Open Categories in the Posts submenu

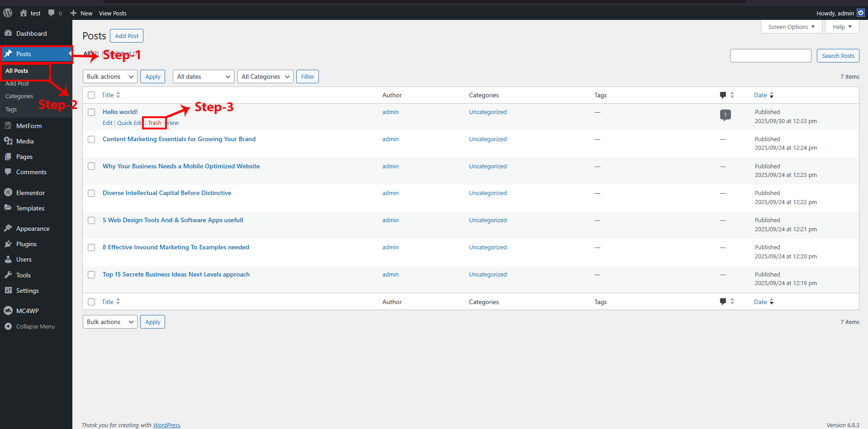19,96
